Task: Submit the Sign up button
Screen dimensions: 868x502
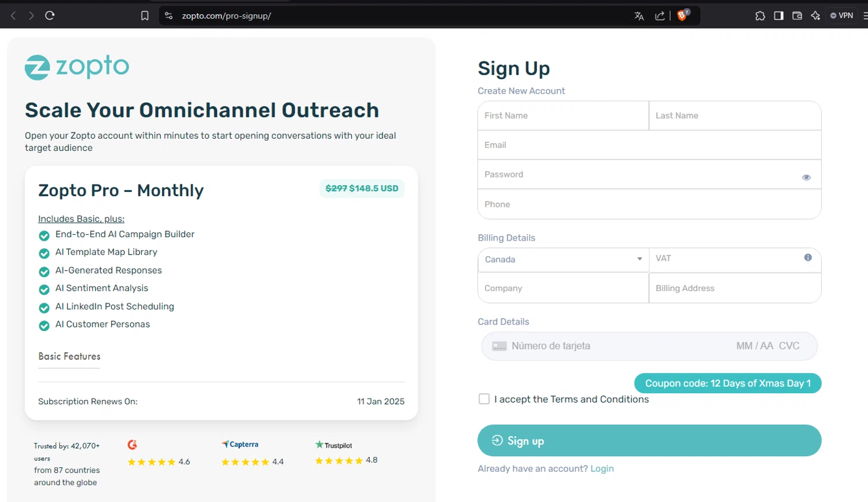Action: point(649,441)
